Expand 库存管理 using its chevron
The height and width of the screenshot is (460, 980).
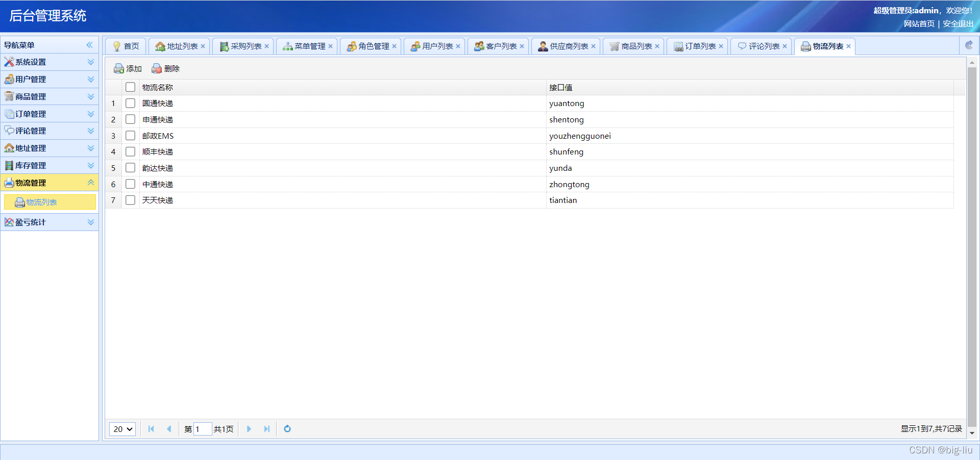(91, 165)
